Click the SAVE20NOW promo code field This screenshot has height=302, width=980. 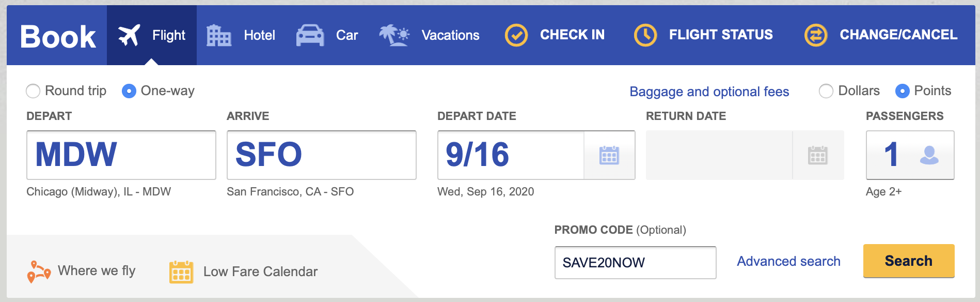tap(635, 263)
